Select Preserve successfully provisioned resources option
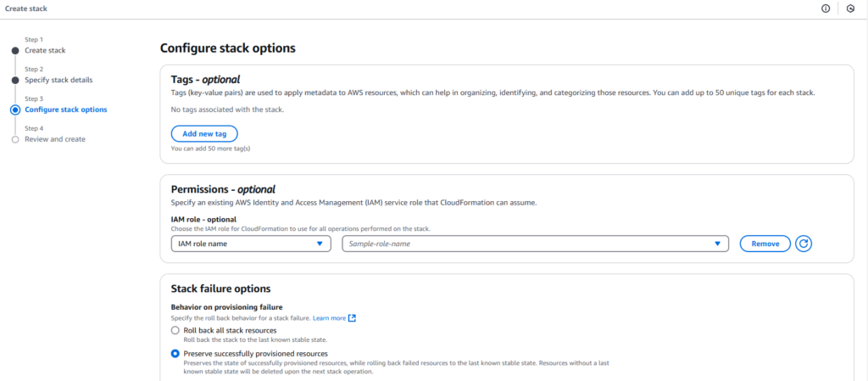Viewport: 868px width, 381px height. click(175, 354)
